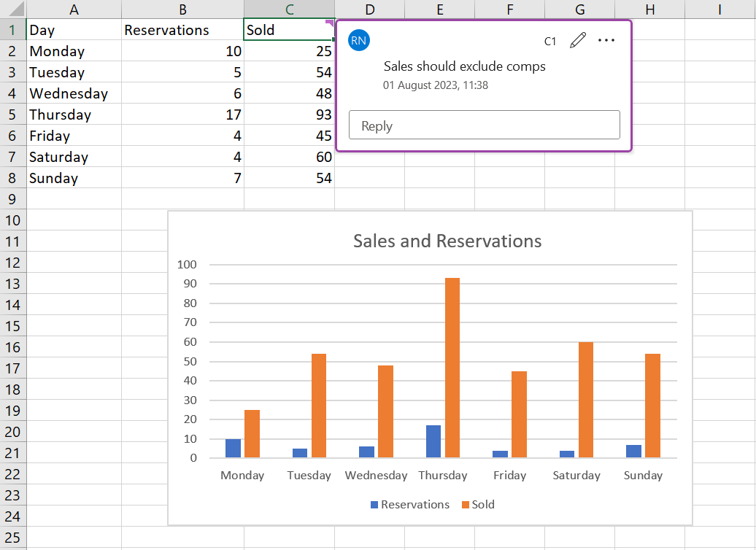Viewport: 756px width, 550px height.
Task: Select row 9 header
Action: (12, 199)
